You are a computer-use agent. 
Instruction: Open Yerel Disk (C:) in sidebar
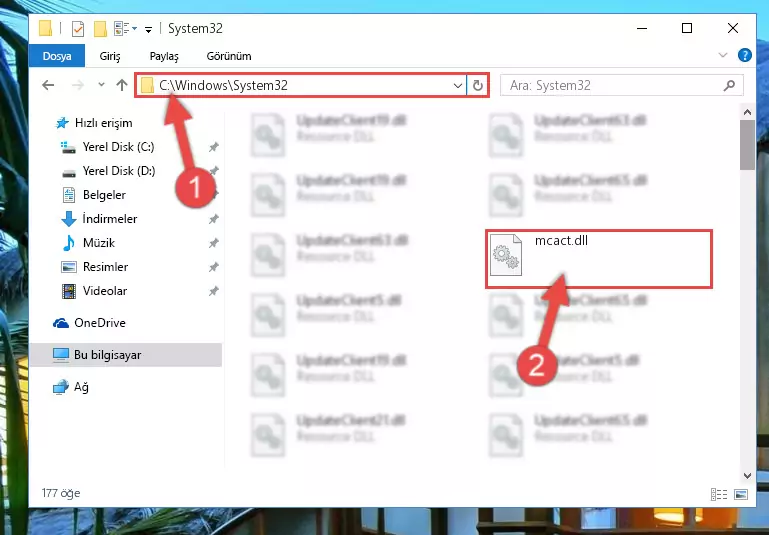[x=118, y=147]
